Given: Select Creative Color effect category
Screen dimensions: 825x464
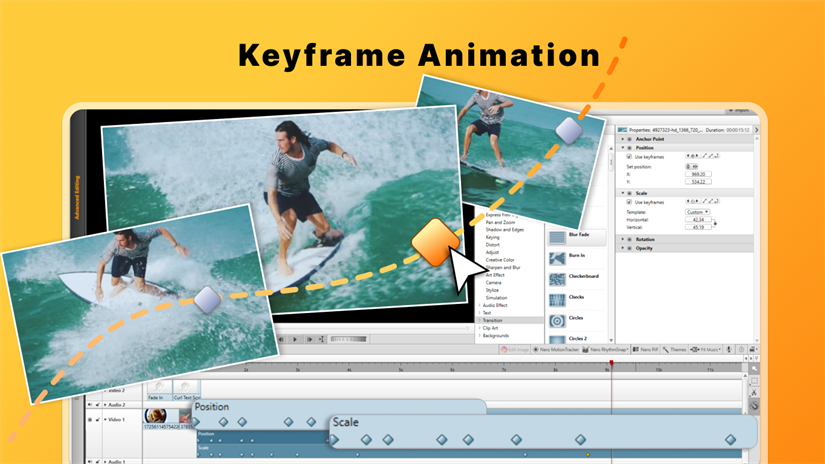Looking at the screenshot, I should pyautogui.click(x=500, y=260).
